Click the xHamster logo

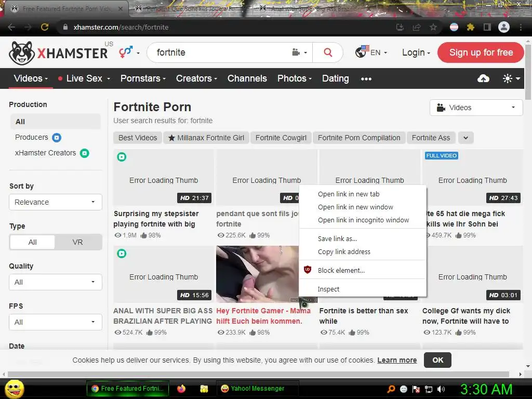coord(58,53)
